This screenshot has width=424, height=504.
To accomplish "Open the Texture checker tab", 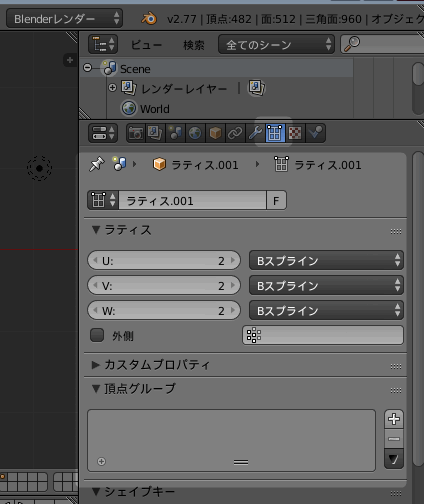I will point(295,133).
